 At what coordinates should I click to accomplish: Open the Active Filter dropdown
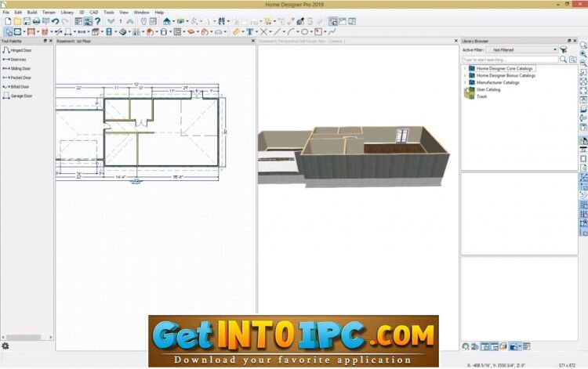[521, 50]
